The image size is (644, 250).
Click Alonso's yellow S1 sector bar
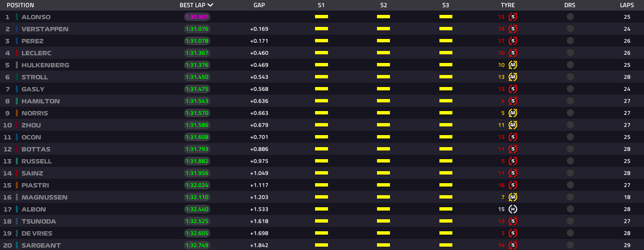pos(321,17)
